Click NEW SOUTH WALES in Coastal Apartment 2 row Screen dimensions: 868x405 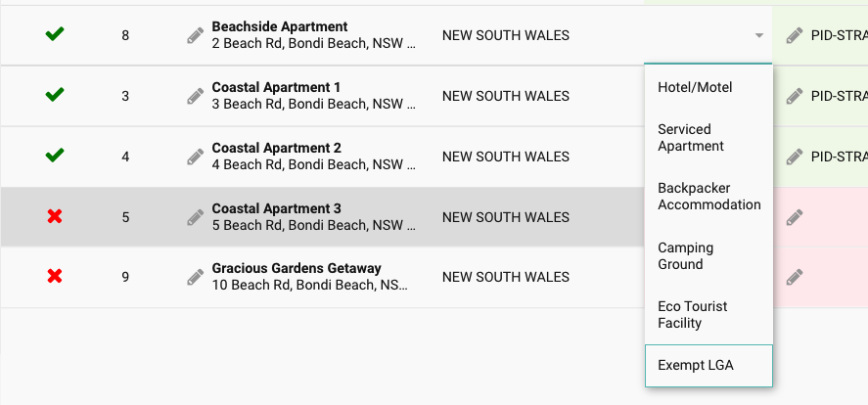point(506,157)
